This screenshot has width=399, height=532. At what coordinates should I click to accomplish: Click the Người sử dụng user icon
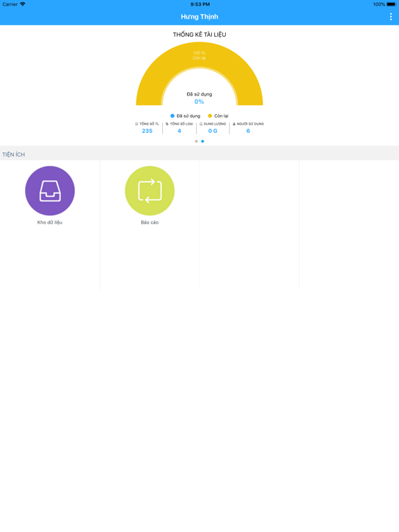[x=234, y=124]
